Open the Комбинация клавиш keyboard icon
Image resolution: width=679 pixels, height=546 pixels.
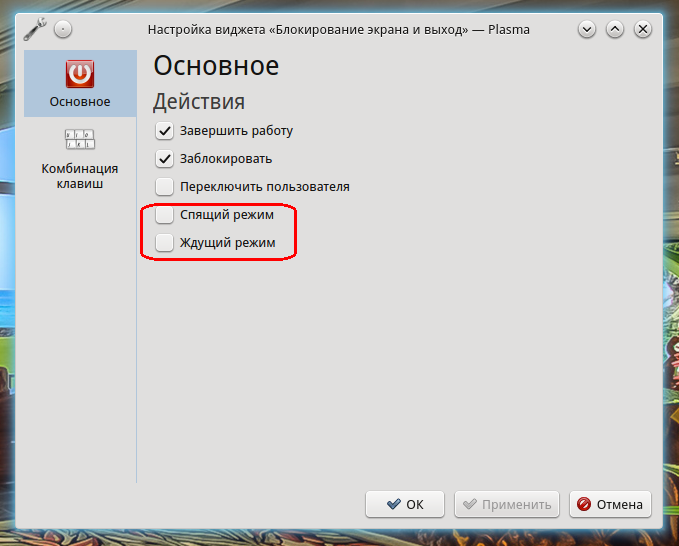point(80,139)
